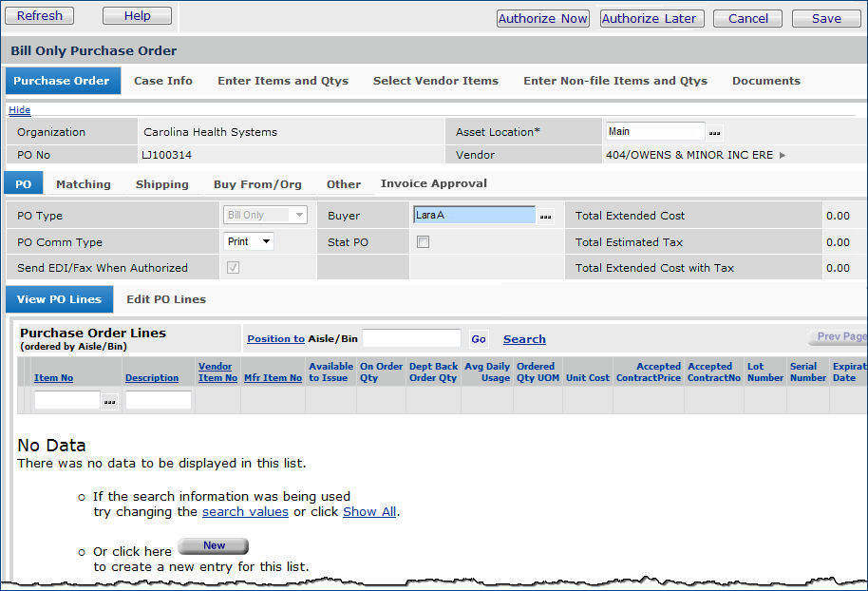This screenshot has height=591, width=868.
Task: Open the PO Comm Type dropdown
Action: (x=249, y=242)
